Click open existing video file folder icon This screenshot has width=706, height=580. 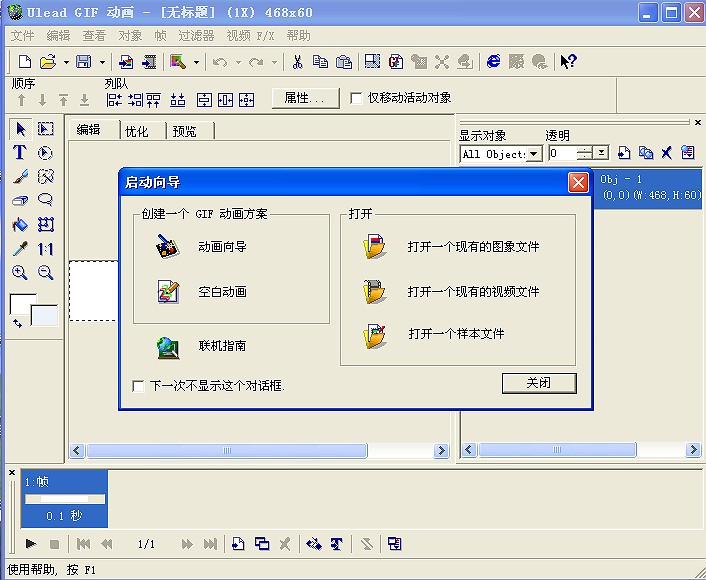coord(375,291)
